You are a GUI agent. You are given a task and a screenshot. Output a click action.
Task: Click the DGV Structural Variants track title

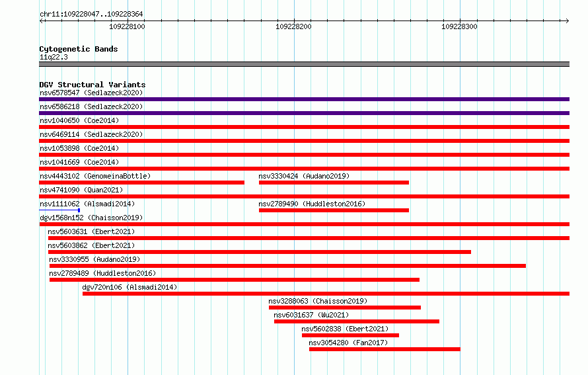[92, 85]
